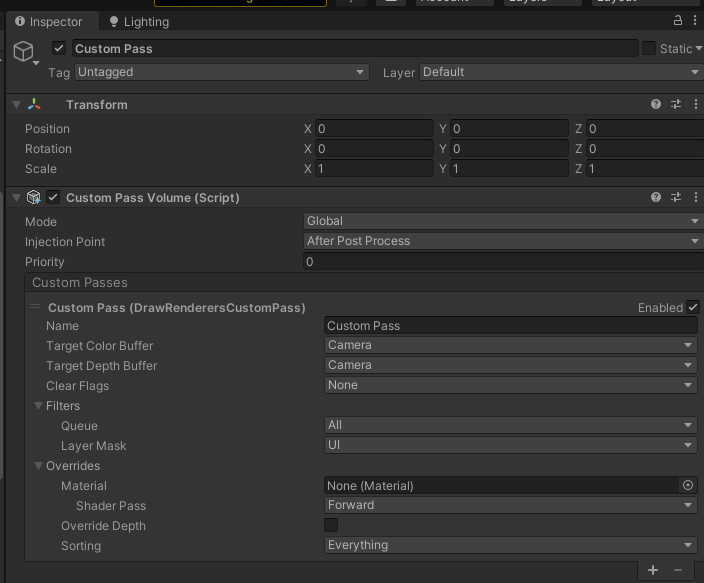Screen dimensions: 704x583
Task: Click the Override Depth label
Action: click(103, 526)
